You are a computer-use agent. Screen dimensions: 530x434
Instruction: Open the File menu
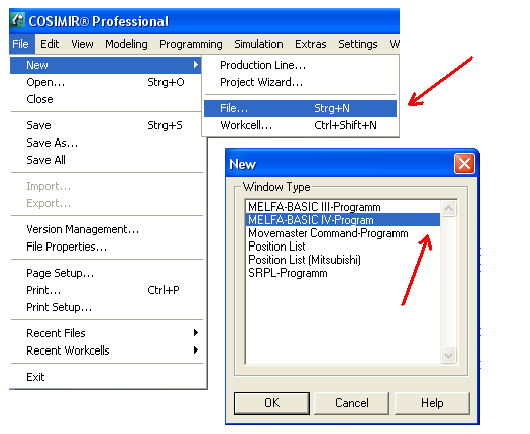click(x=21, y=44)
